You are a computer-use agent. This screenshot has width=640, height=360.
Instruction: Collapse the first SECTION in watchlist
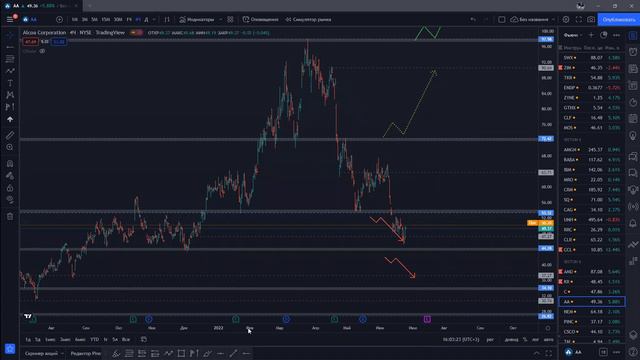(x=572, y=140)
